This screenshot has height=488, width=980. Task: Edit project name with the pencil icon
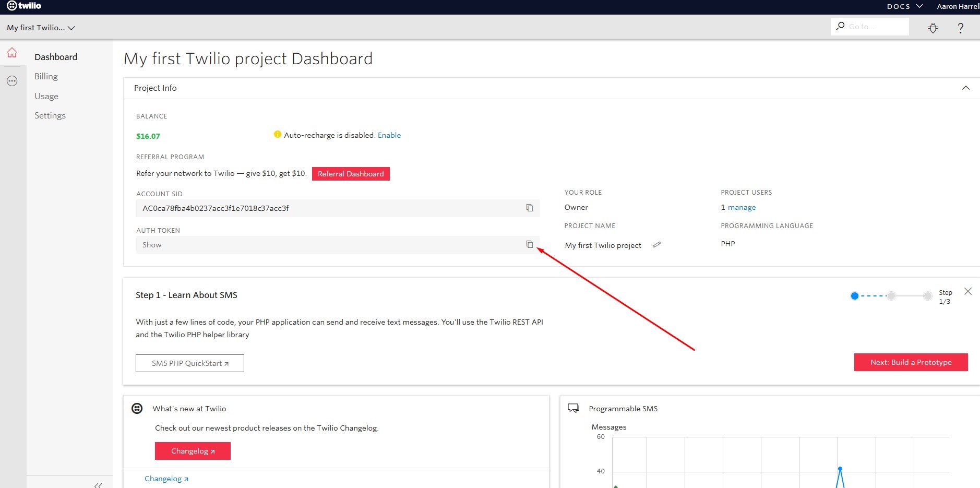click(656, 244)
